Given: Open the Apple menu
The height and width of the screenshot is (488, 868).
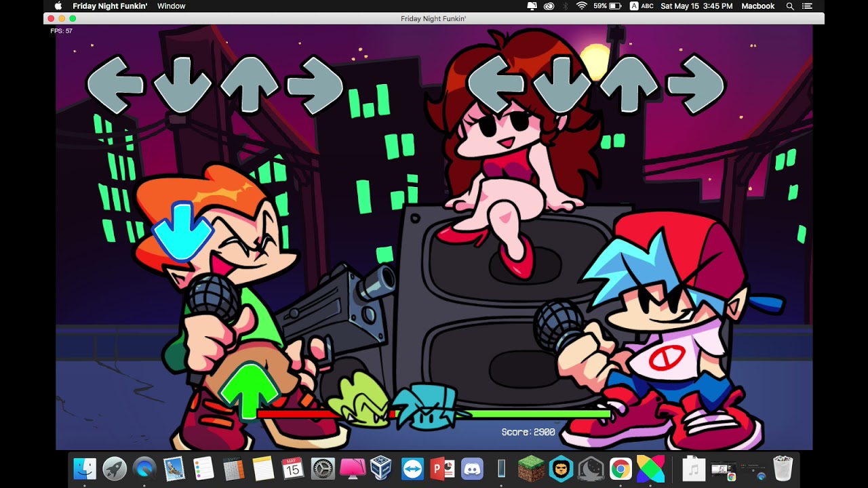Looking at the screenshot, I should (x=58, y=6).
